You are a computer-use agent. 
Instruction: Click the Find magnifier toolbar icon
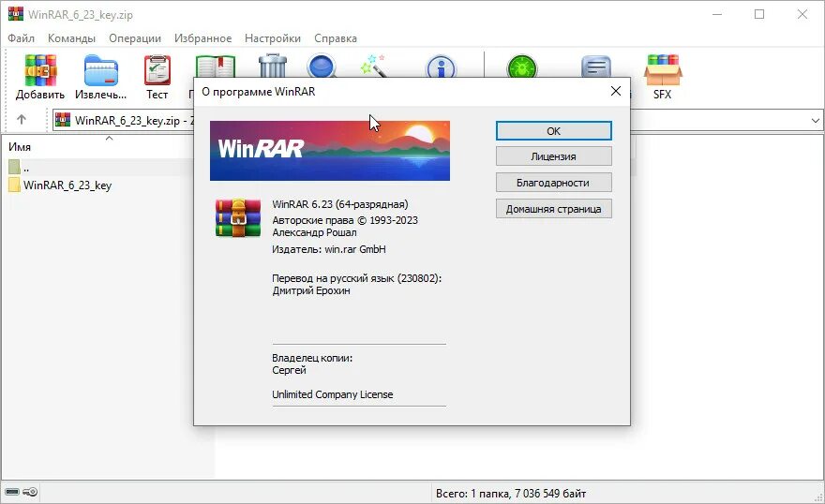coord(322,67)
